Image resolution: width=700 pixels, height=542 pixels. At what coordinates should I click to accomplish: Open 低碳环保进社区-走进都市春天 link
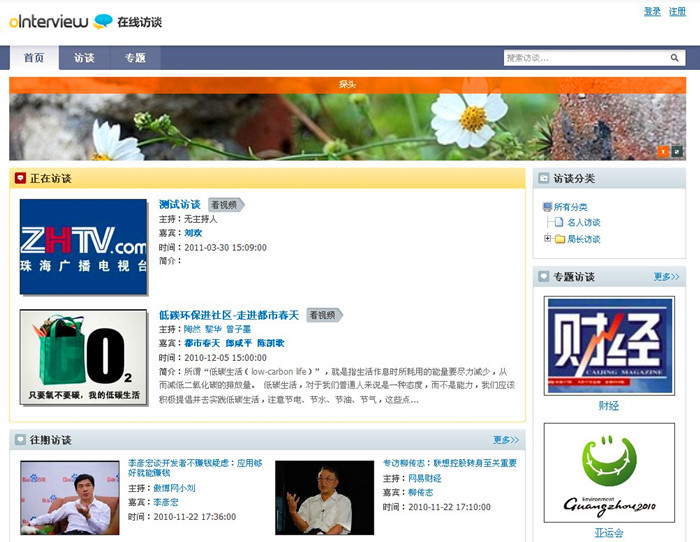click(229, 315)
